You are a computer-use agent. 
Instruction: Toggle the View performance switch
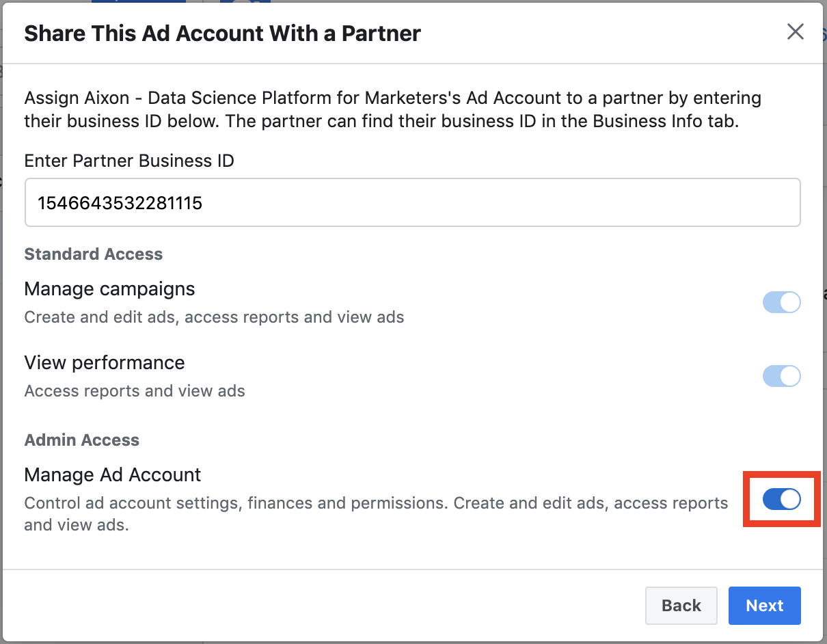[x=781, y=376]
